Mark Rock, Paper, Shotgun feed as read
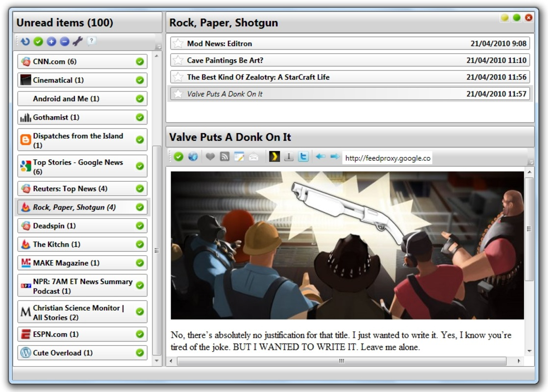 (x=140, y=207)
